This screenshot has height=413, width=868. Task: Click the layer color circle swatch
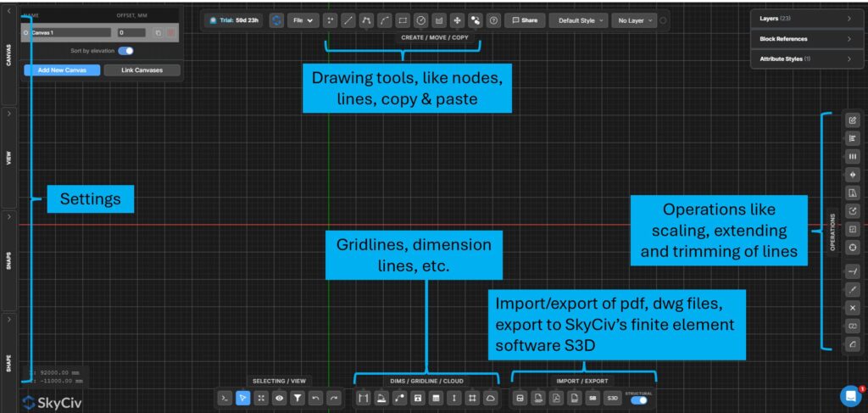663,20
